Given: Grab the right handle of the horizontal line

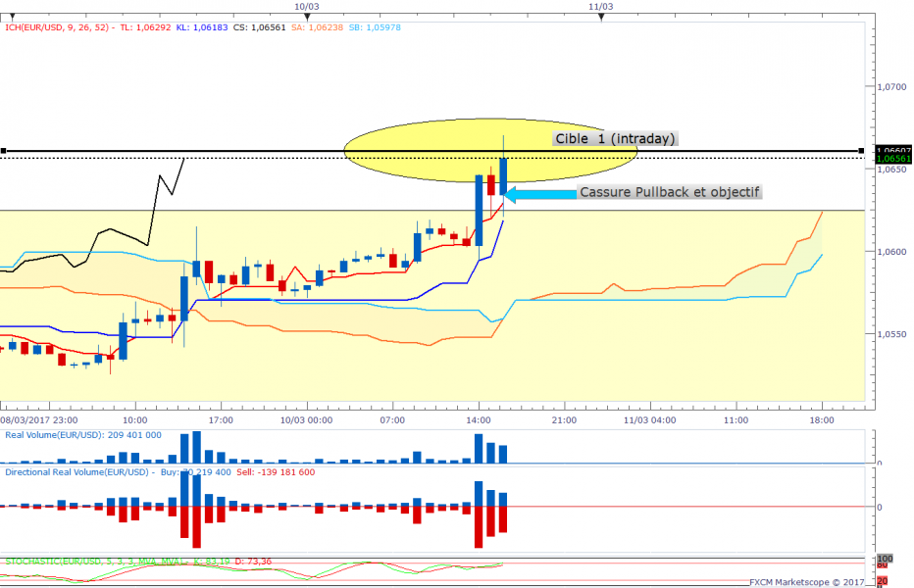Looking at the screenshot, I should coord(862,151).
